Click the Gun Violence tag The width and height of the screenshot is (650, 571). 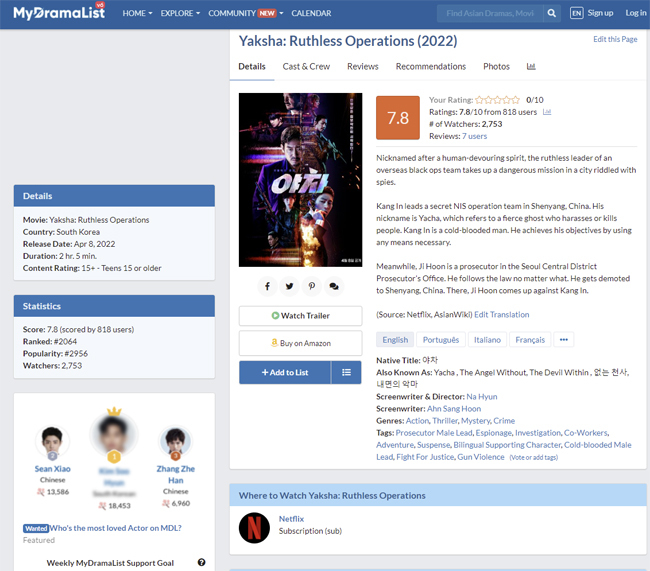click(x=481, y=457)
